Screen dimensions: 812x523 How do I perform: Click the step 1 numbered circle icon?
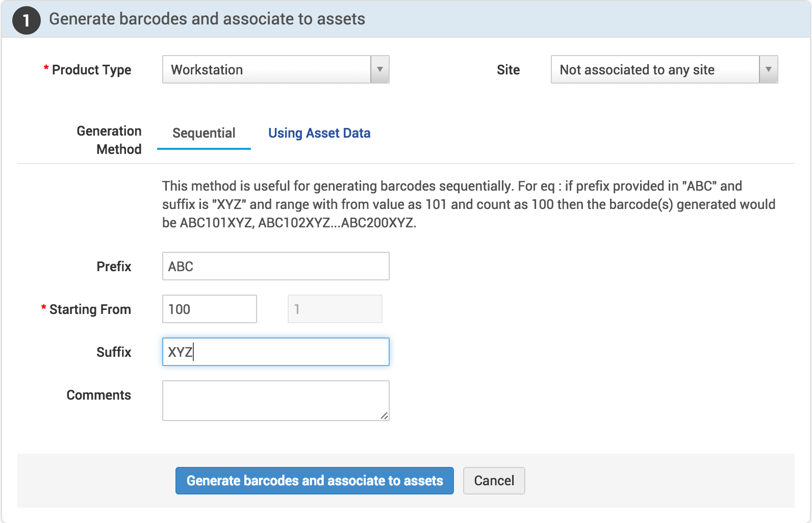[26, 20]
